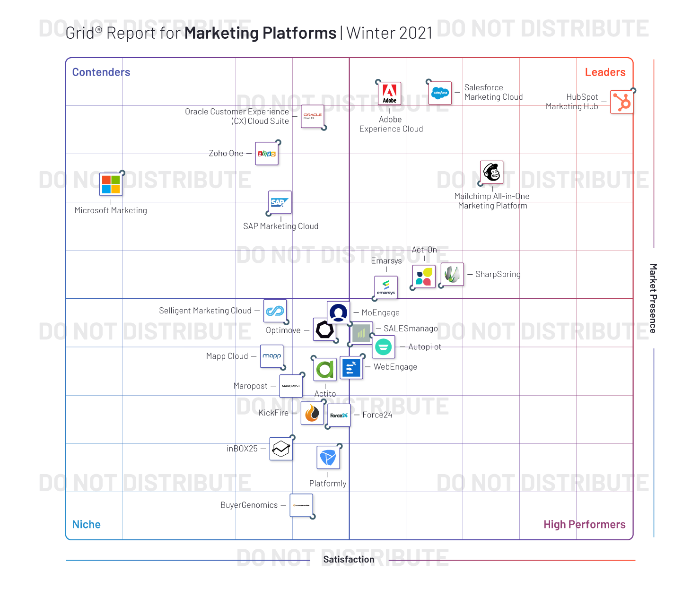Image resolution: width=700 pixels, height=589 pixels.
Task: Select the SAP Marketing Cloud logo
Action: coord(279,203)
